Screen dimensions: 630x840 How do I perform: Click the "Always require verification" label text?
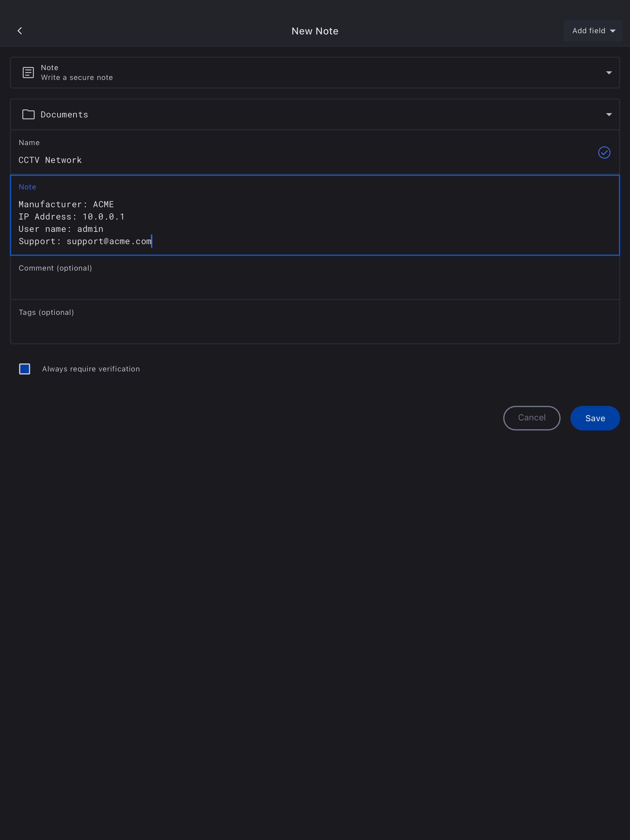point(91,369)
